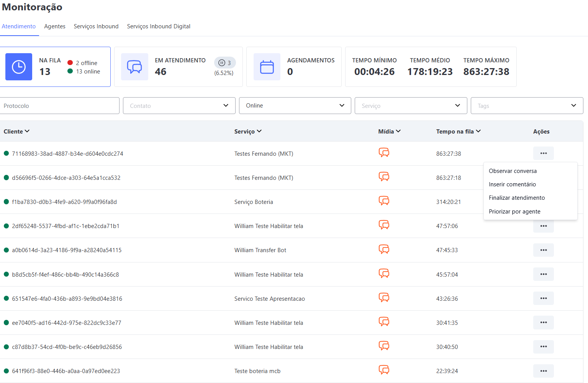Click chat media icon for 641f96f3 row
The image size is (588, 383).
pyautogui.click(x=384, y=370)
